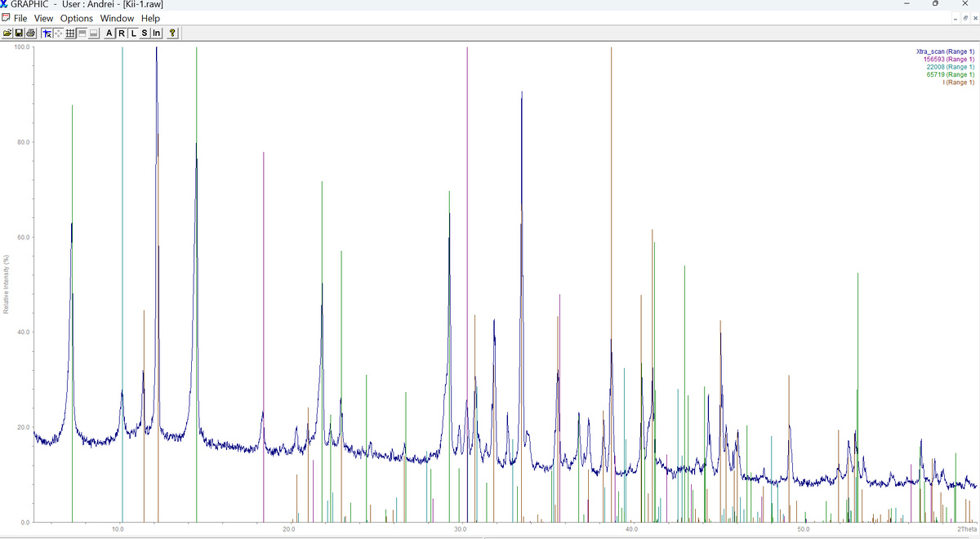Screen dimensions: 980x539
Task: Close the inner Kii-1.raw document window
Action: (x=975, y=19)
